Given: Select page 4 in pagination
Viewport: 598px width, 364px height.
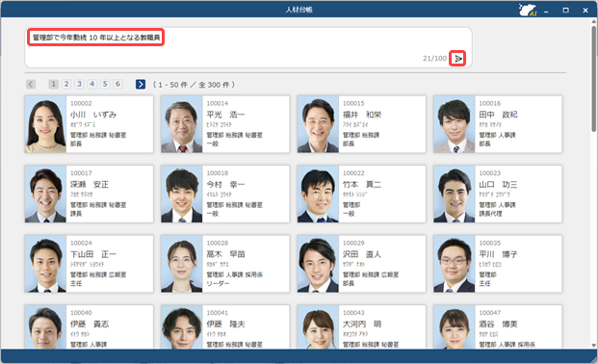Looking at the screenshot, I should coord(92,84).
